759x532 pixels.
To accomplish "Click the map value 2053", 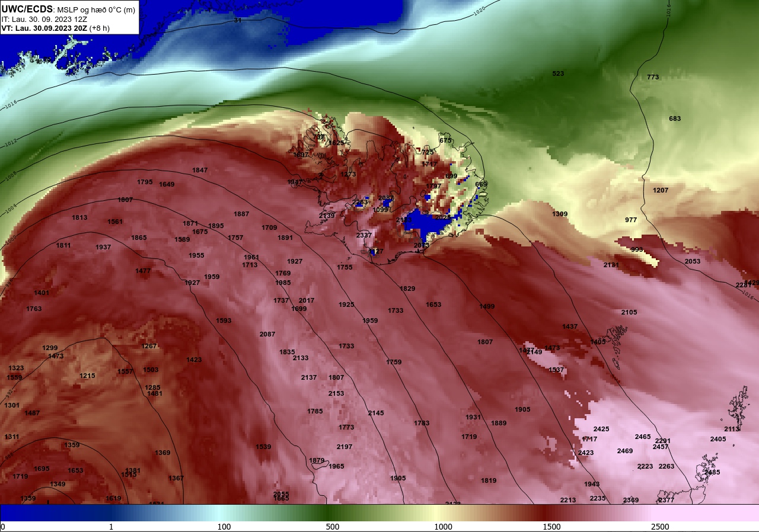I will click(693, 261).
